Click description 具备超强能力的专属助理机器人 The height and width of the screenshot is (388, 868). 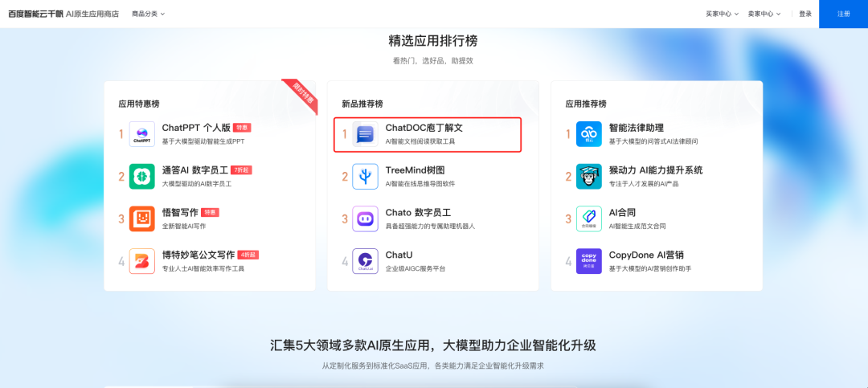(x=430, y=227)
